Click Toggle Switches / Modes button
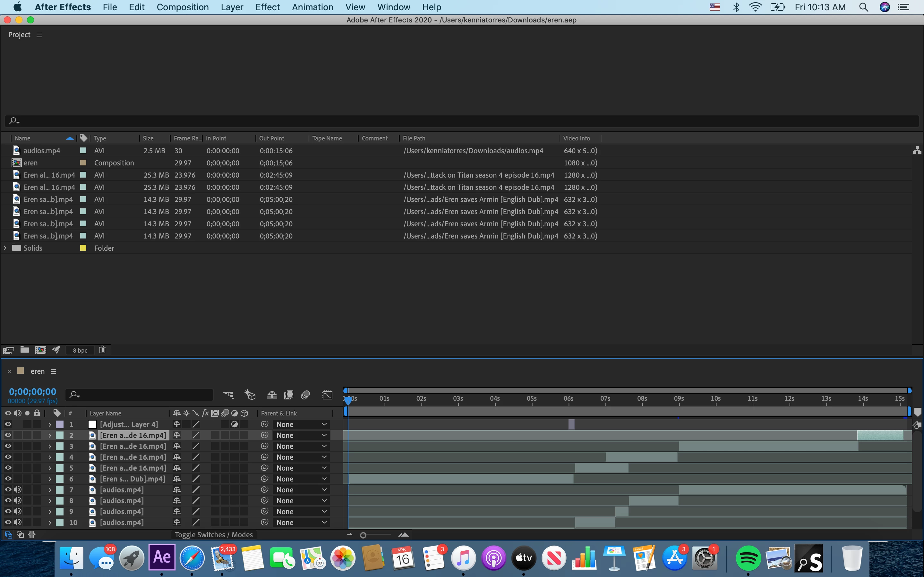Screen dimensions: 924x577 (x=213, y=535)
